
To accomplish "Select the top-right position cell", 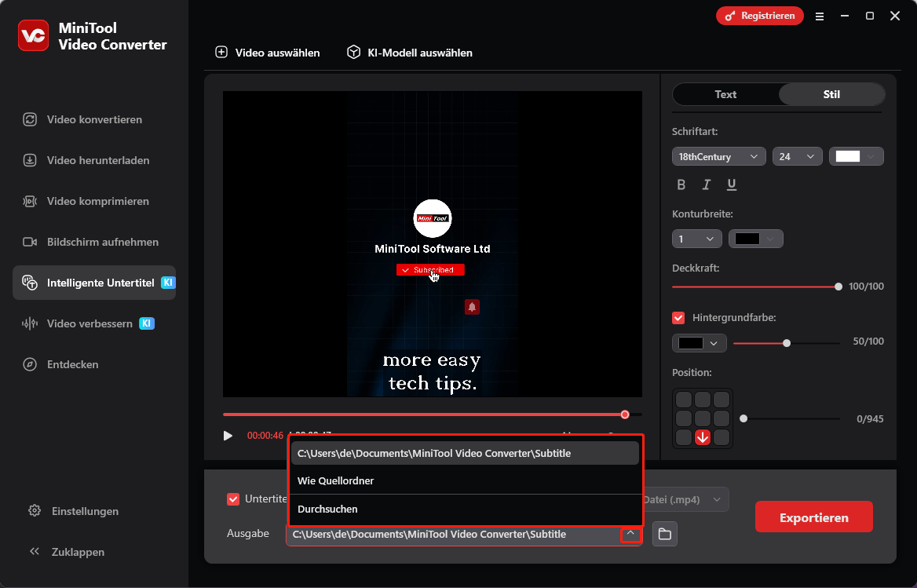I will (722, 400).
